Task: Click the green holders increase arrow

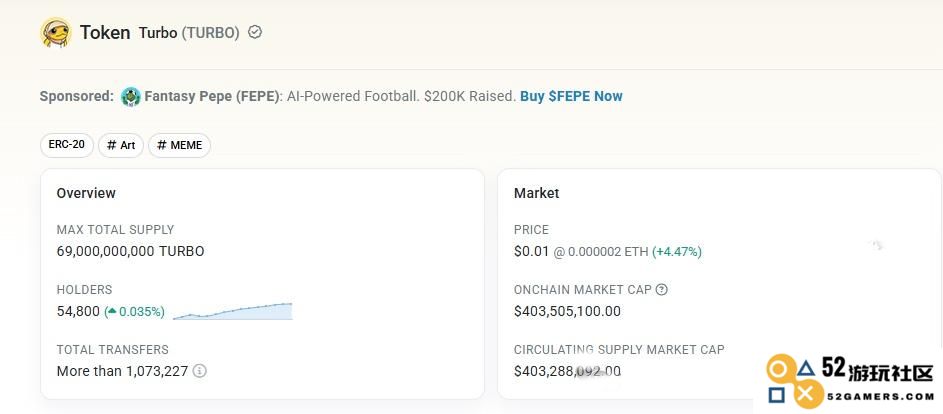Action: 111,312
